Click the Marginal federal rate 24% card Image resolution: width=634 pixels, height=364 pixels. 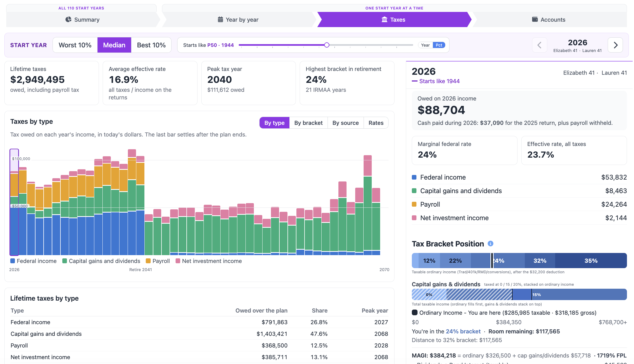pyautogui.click(x=464, y=150)
